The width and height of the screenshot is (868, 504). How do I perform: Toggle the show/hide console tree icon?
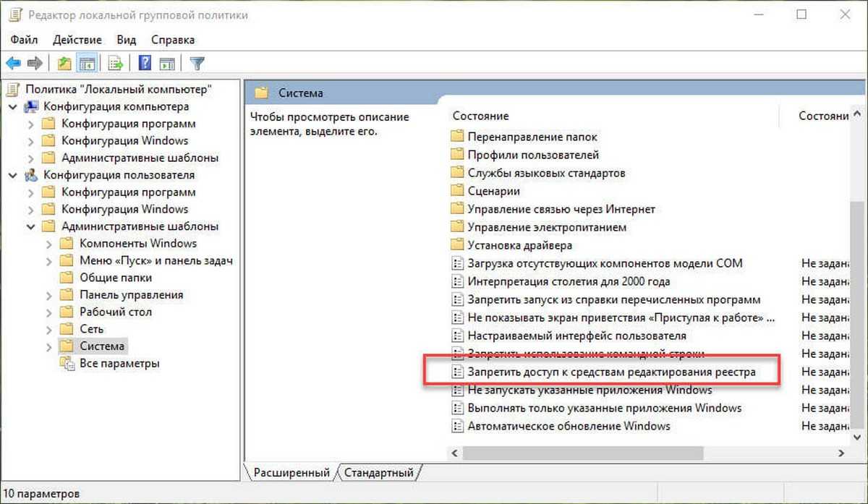(87, 64)
